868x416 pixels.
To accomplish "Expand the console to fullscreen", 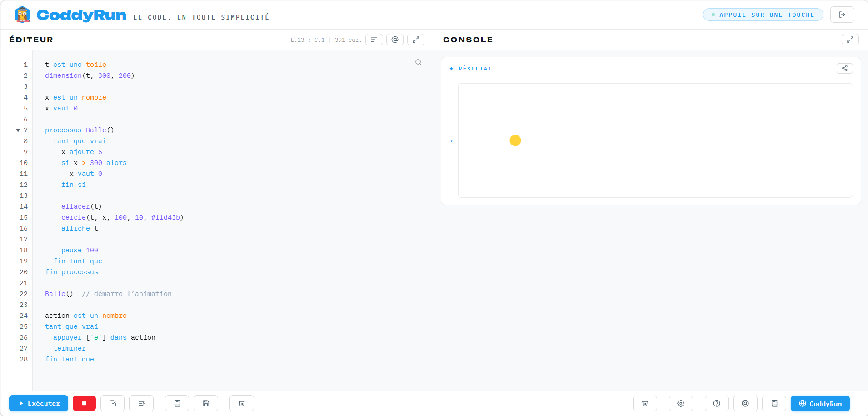I will (x=850, y=40).
